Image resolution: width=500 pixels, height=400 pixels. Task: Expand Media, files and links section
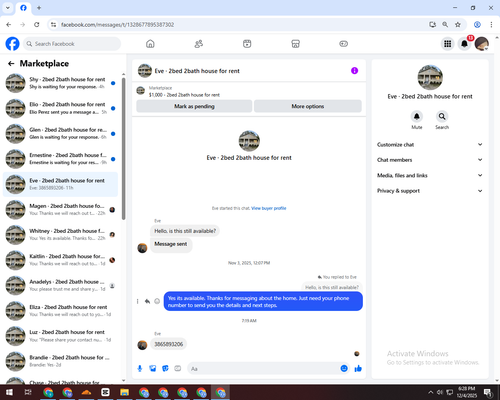click(430, 175)
